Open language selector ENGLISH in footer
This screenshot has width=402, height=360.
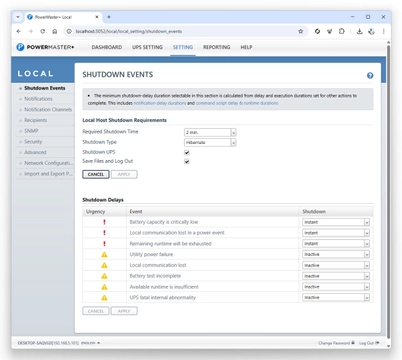point(91,343)
